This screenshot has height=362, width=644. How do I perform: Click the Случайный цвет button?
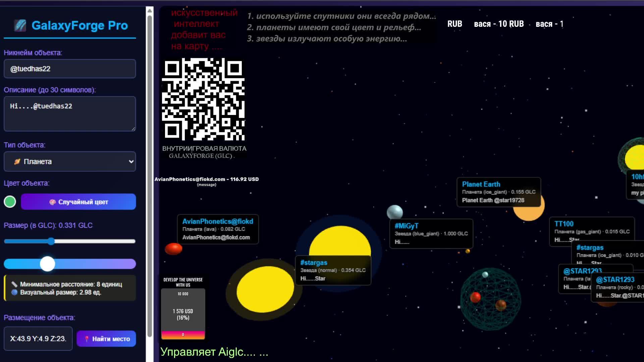point(78,202)
